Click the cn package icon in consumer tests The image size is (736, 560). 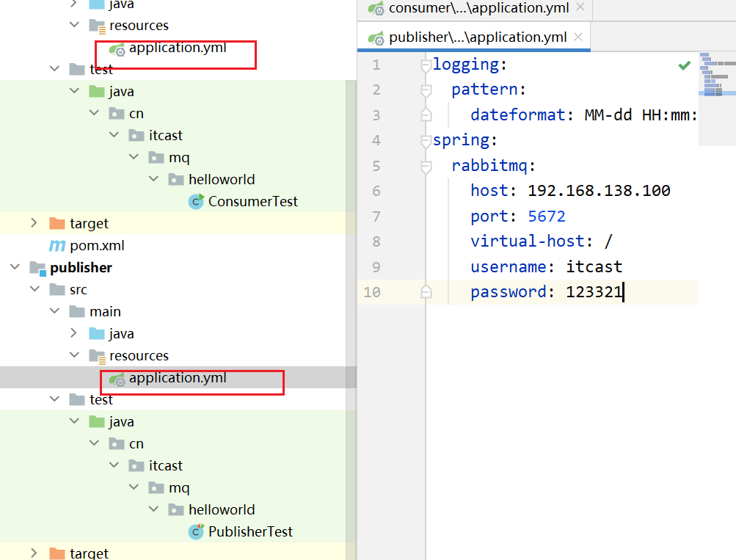[x=117, y=113]
